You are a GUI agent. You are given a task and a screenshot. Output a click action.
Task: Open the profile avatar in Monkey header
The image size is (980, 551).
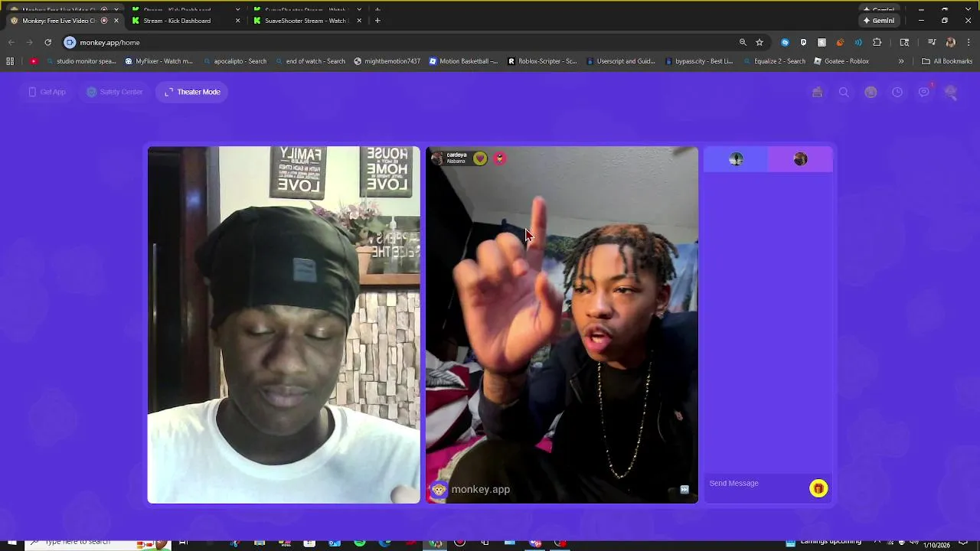[951, 92]
